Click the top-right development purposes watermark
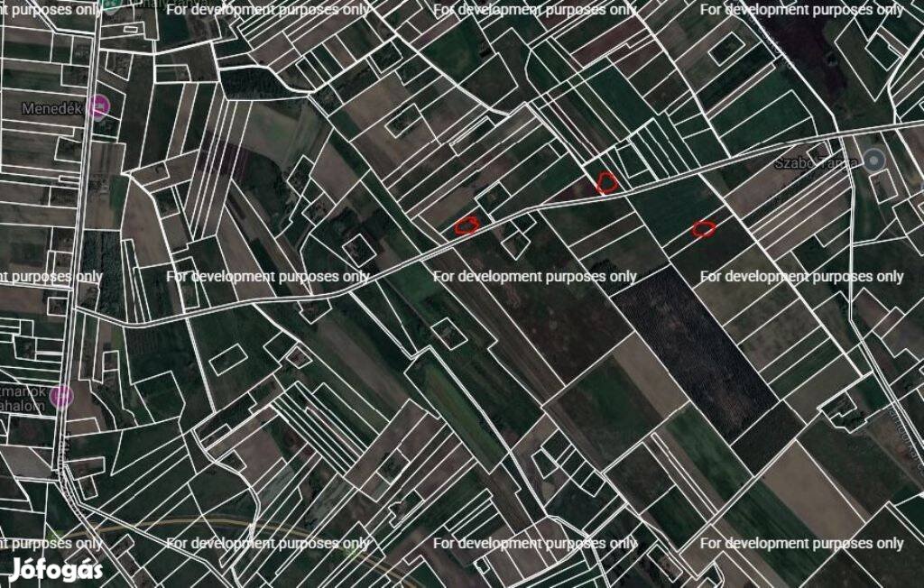This screenshot has height=588, width=924. [801, 10]
